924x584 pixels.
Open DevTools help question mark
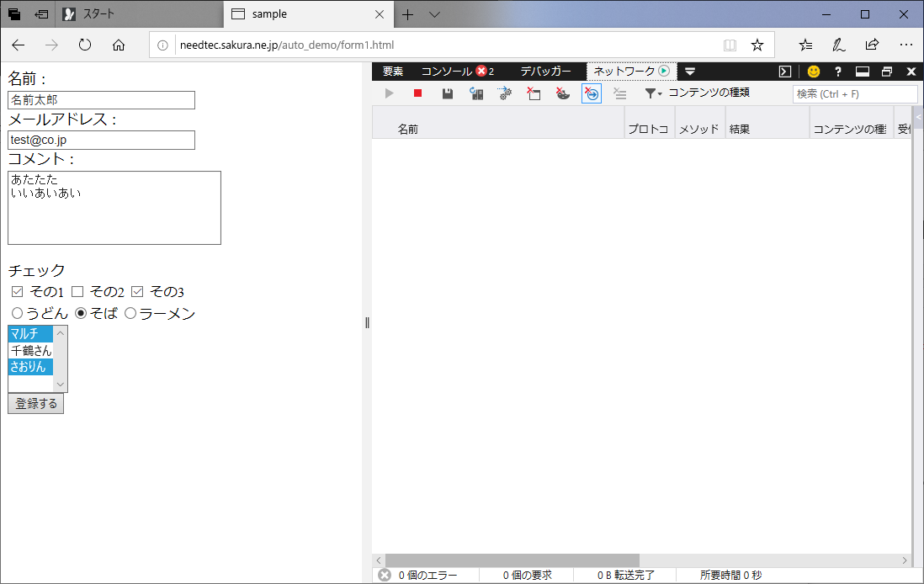click(838, 72)
